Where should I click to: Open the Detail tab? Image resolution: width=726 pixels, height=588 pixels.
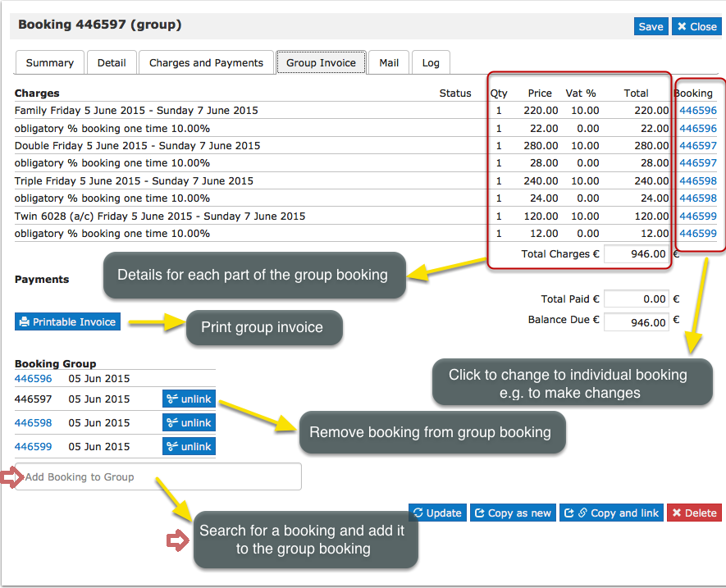[x=112, y=62]
